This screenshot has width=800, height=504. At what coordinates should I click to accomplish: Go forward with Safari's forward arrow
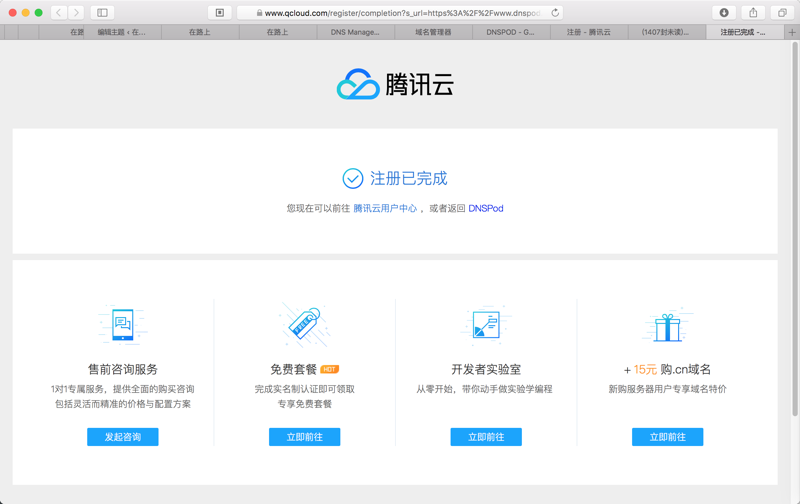pos(76,13)
